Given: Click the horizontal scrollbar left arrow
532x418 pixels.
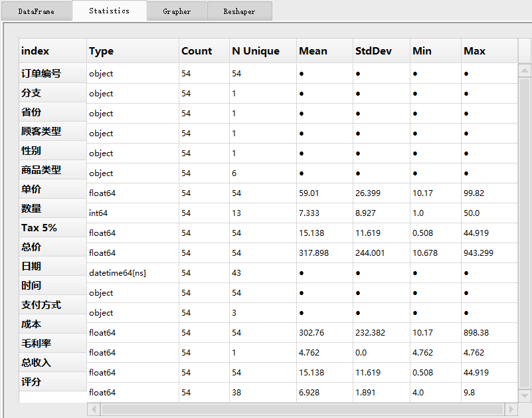Looking at the screenshot, I should pos(94,409).
